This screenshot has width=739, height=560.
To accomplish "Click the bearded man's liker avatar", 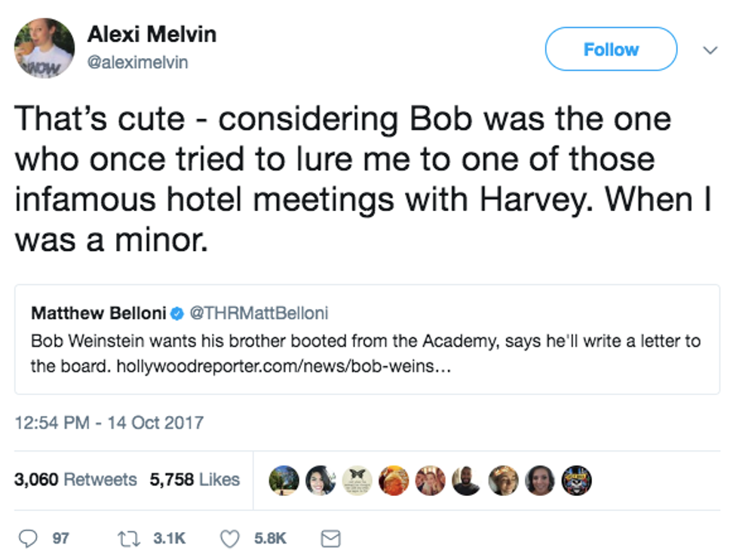I will [467, 480].
